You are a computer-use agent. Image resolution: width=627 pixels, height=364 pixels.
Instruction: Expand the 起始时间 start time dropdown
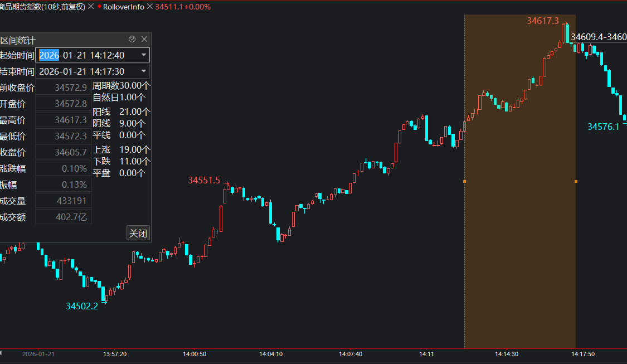pyautogui.click(x=144, y=55)
